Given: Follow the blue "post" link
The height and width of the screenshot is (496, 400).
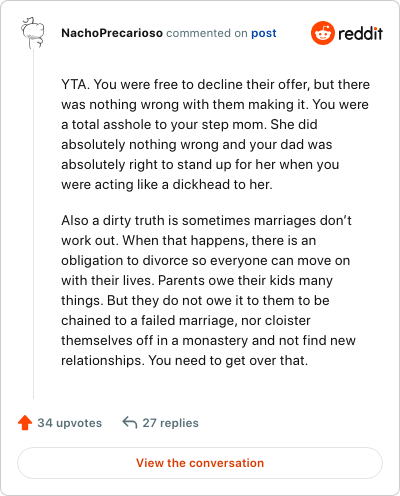Looking at the screenshot, I should coord(264,33).
